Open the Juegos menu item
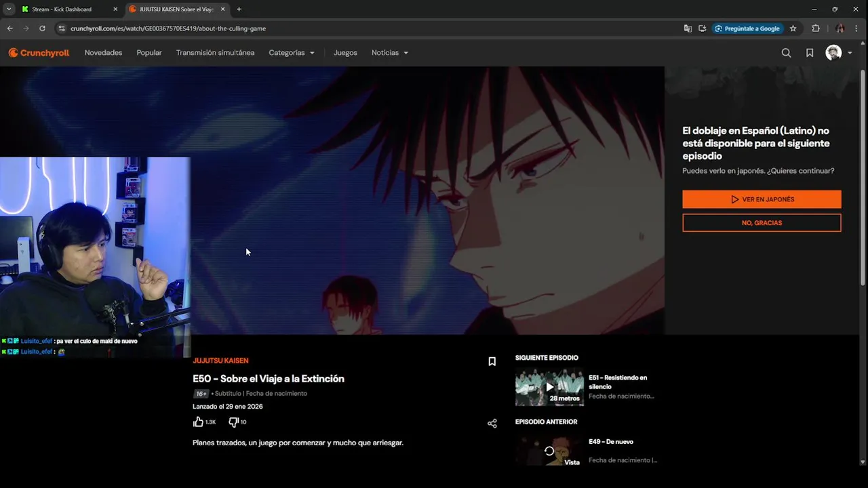868x488 pixels. click(345, 53)
